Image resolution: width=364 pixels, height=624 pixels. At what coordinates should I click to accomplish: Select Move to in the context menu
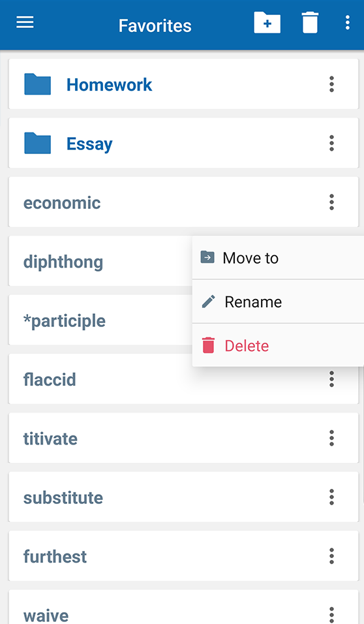coord(278,258)
